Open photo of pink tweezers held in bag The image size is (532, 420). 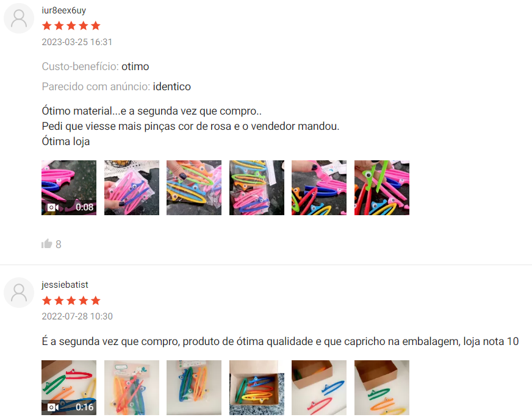pos(132,188)
